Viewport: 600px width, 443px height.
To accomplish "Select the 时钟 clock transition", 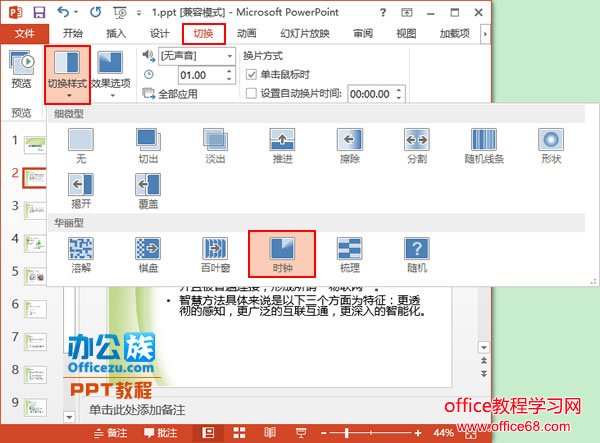I will pos(282,254).
